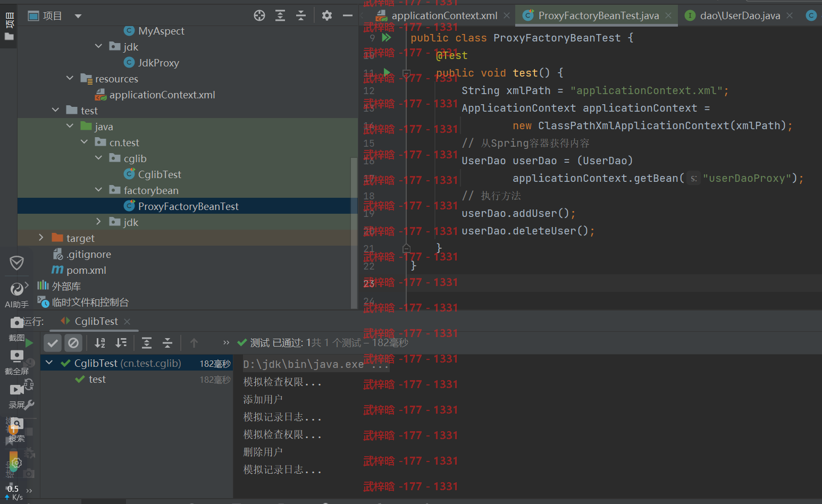Image resolution: width=822 pixels, height=504 pixels.
Task: Click the "applicationContext.xml" string literal in code
Action: pyautogui.click(x=646, y=90)
